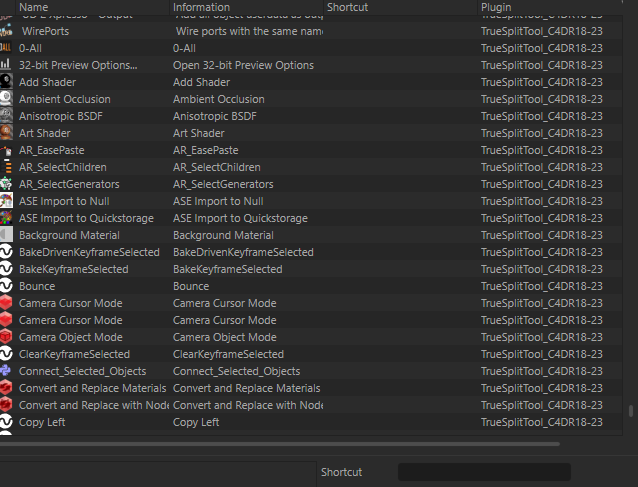Click the Art Shader icon
This screenshot has height=487, width=638.
click(x=6, y=133)
